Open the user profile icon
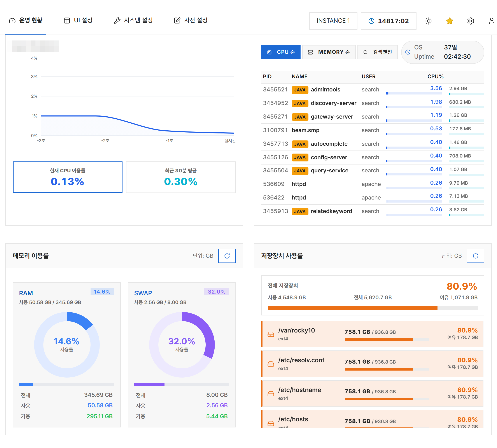 (491, 21)
